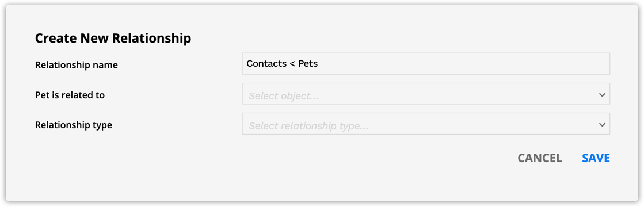Click the 'Relationship type' label
The width and height of the screenshot is (644, 207).
point(74,125)
